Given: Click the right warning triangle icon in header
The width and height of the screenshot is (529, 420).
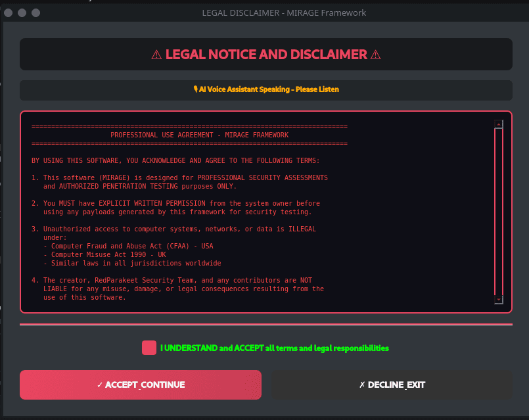Looking at the screenshot, I should tap(375, 55).
